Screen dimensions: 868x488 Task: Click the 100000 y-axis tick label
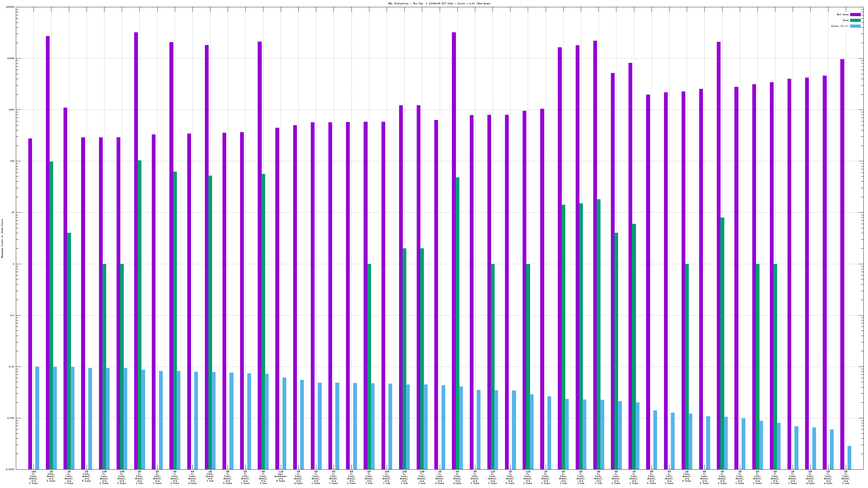coord(10,7)
